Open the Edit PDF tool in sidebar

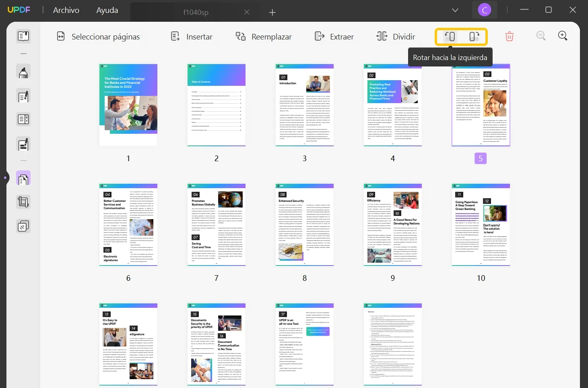[x=23, y=96]
